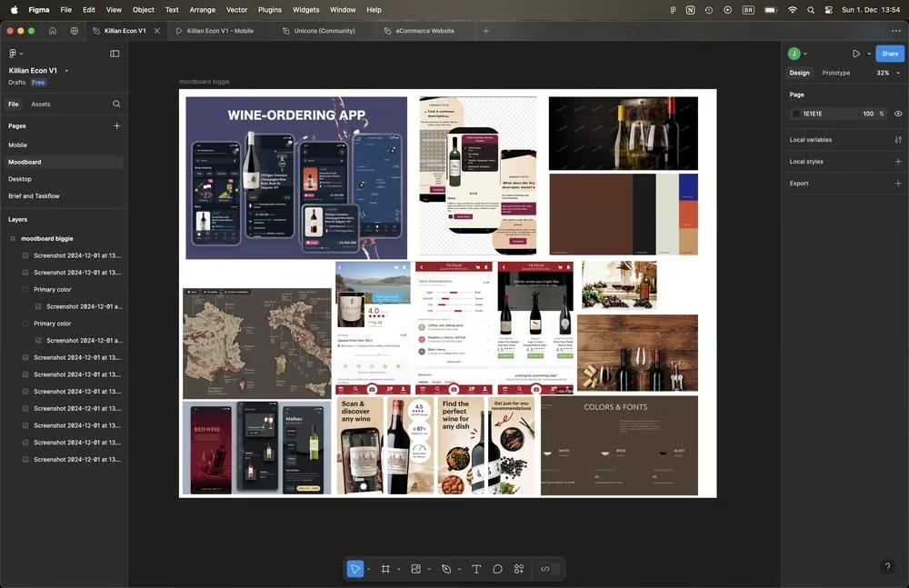The image size is (909, 588).
Task: Select the Frame tool
Action: 385,569
